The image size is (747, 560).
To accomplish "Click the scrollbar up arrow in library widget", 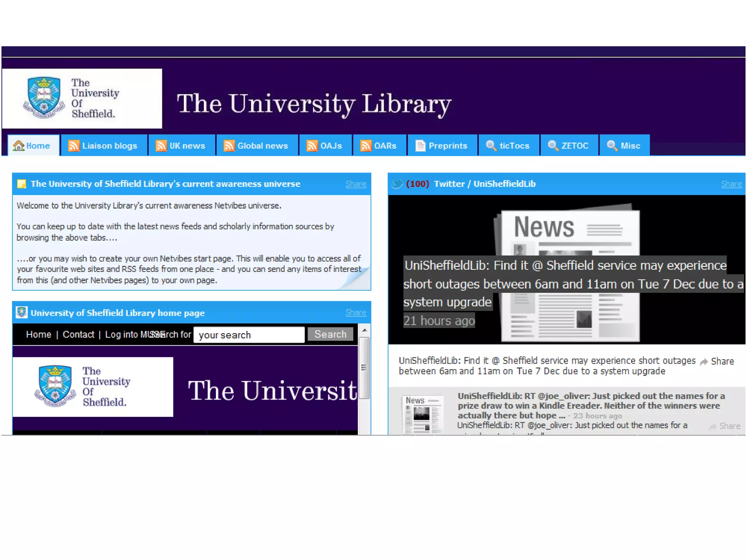I will [x=364, y=330].
